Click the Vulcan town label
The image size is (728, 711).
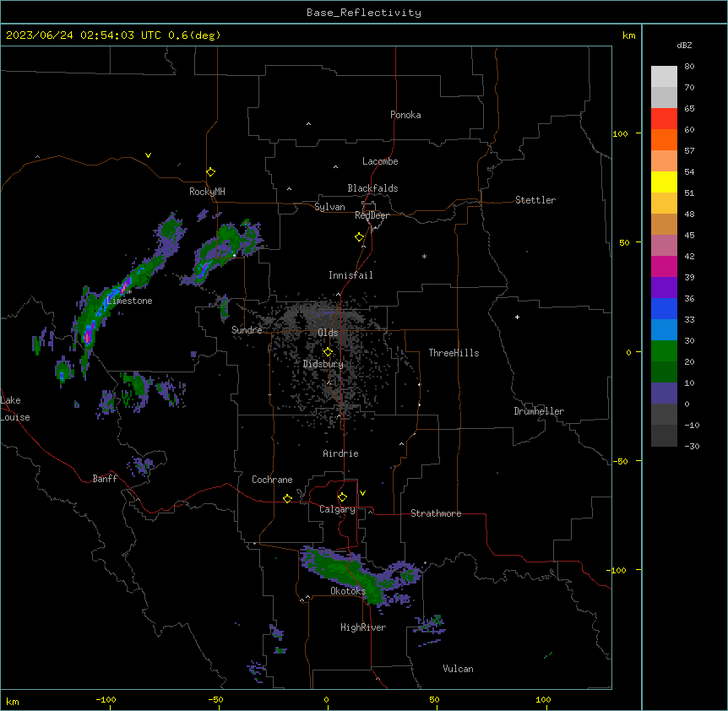(x=458, y=669)
